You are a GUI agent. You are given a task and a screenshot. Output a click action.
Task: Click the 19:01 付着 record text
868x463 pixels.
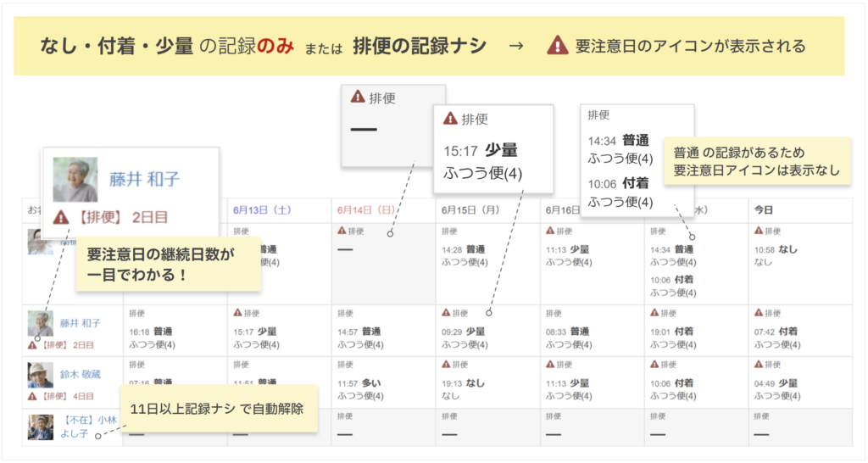pyautogui.click(x=672, y=332)
